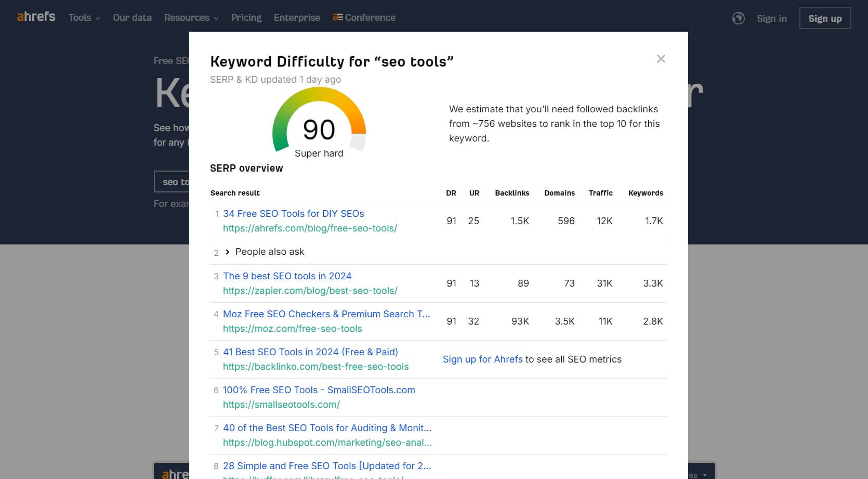Open the Tools dropdown menu
This screenshot has height=479, width=868.
(83, 17)
